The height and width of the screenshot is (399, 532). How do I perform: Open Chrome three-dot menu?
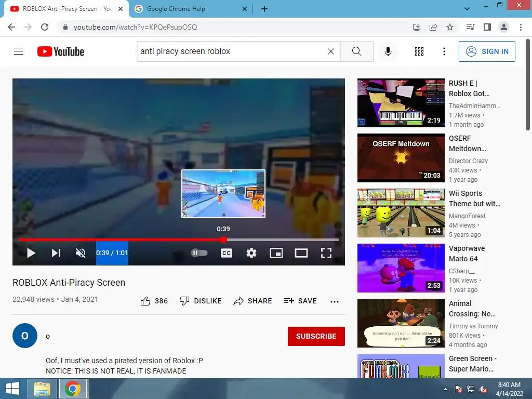(521, 27)
